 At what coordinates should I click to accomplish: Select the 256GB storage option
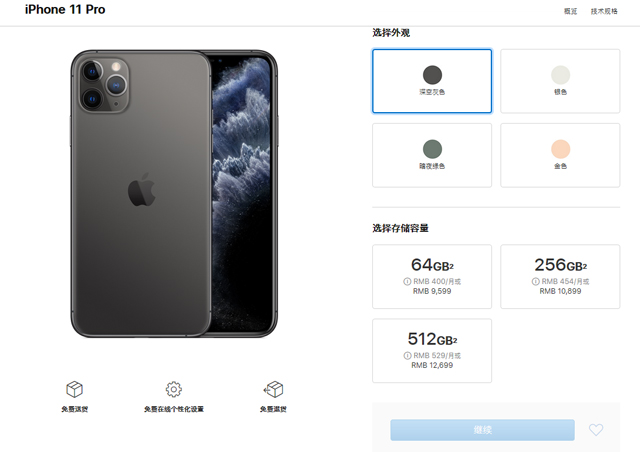tap(560, 276)
